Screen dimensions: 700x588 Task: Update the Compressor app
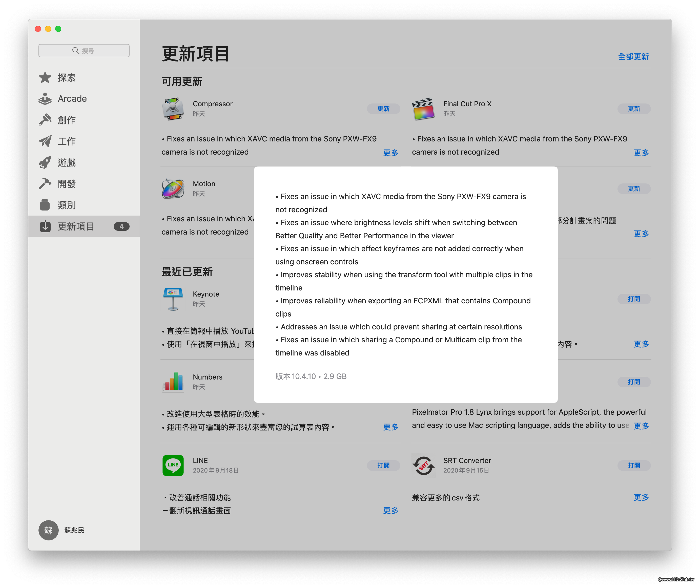pos(383,109)
